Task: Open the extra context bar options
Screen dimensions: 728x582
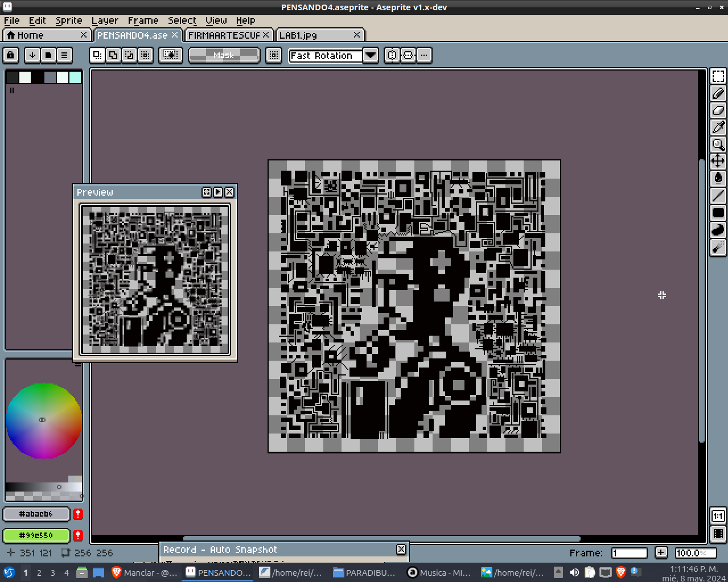Action: pos(424,55)
